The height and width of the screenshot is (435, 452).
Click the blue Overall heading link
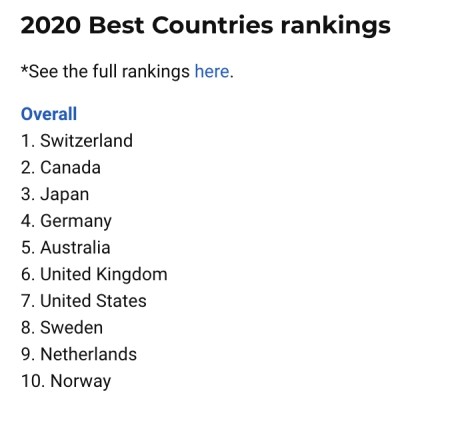pos(49,114)
